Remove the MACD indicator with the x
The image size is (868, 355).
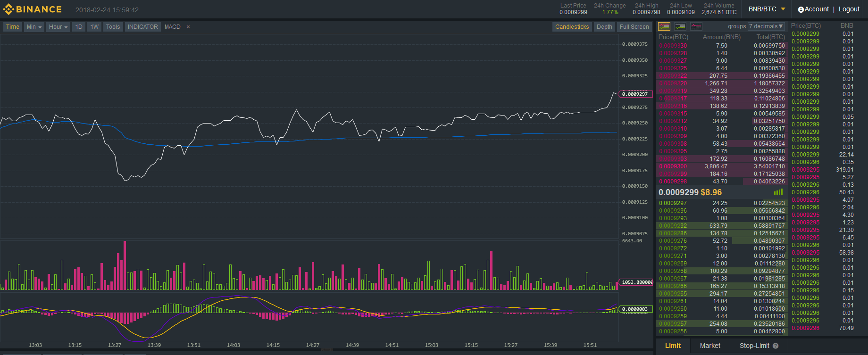coord(188,27)
